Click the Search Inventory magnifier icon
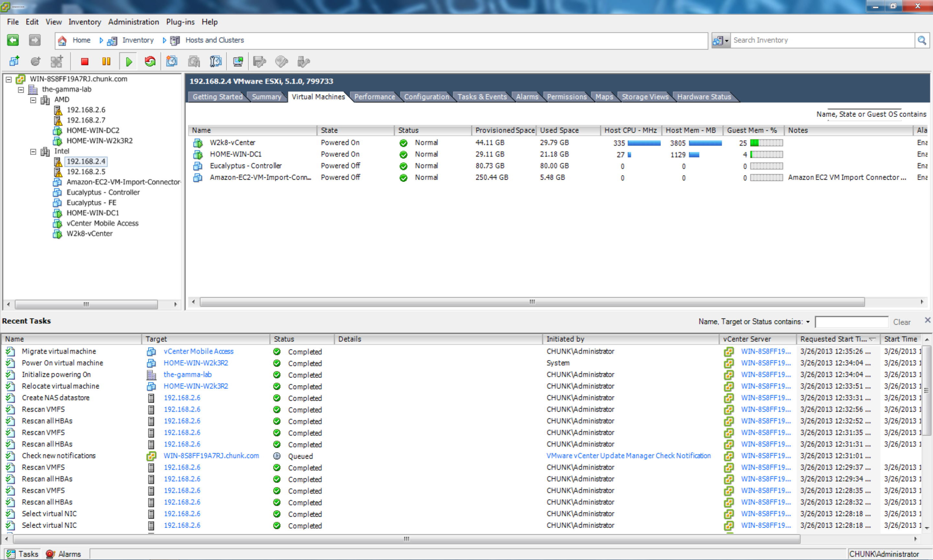933x560 pixels. [x=922, y=40]
